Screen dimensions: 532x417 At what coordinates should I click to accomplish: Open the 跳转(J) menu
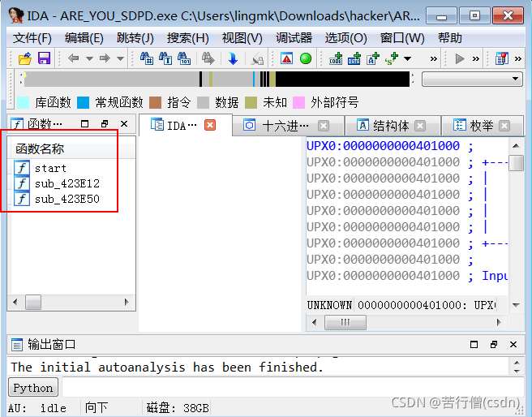tap(135, 38)
